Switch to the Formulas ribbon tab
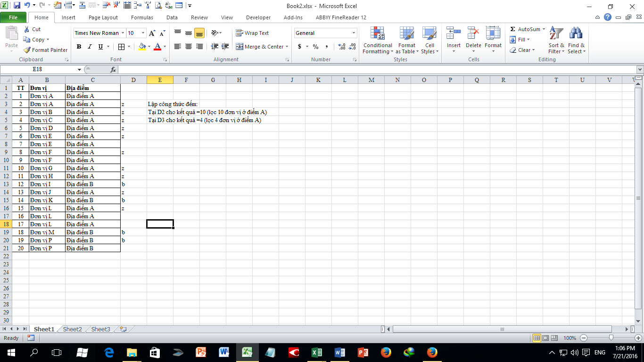The height and width of the screenshot is (362, 644). click(x=142, y=17)
